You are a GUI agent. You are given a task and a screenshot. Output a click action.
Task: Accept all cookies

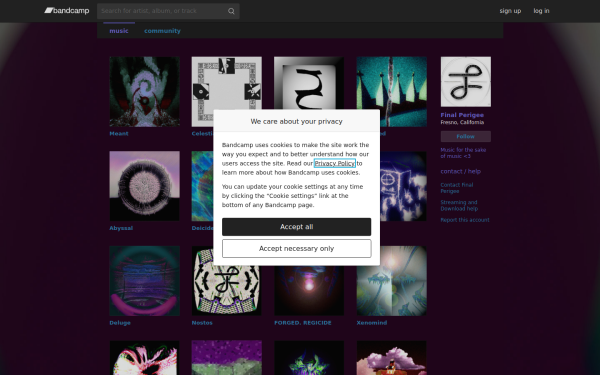point(297,227)
